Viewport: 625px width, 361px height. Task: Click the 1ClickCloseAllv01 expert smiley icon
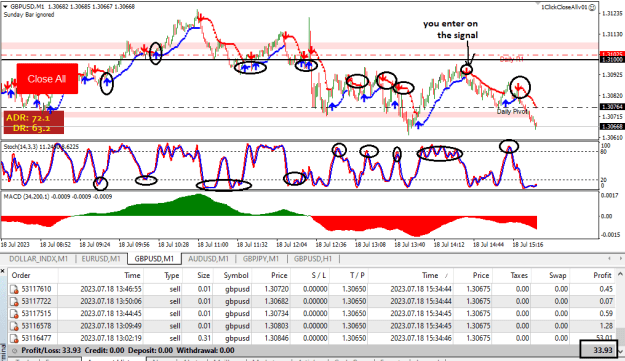[x=592, y=7]
